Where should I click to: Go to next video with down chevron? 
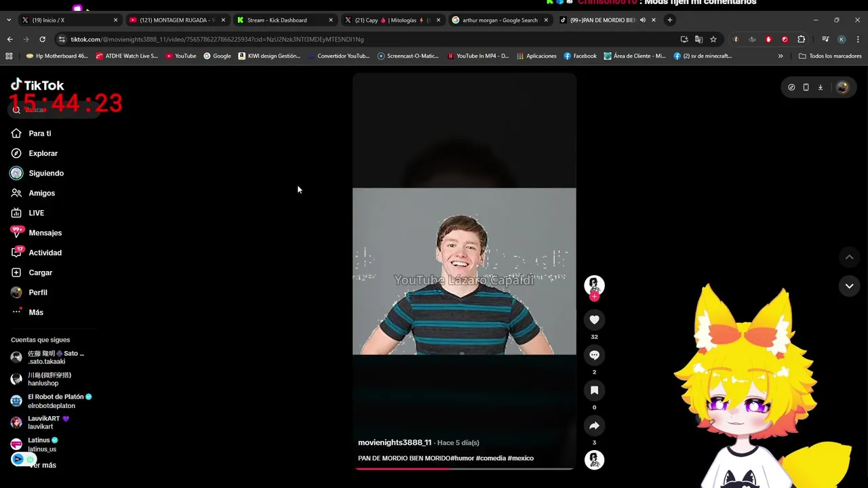pos(849,287)
